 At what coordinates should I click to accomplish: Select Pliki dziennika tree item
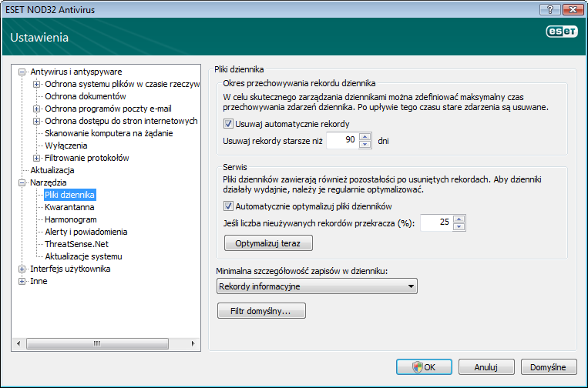point(70,195)
